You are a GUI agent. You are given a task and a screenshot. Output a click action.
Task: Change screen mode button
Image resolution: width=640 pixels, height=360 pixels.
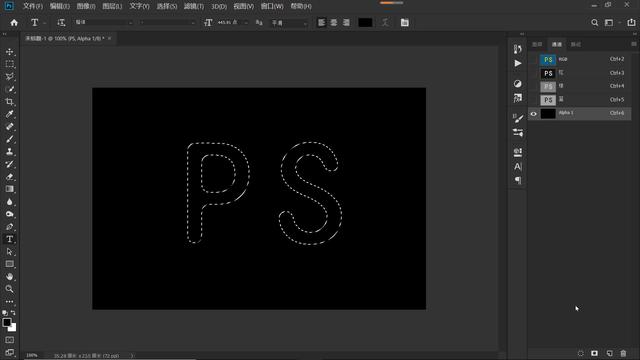pos(9,353)
